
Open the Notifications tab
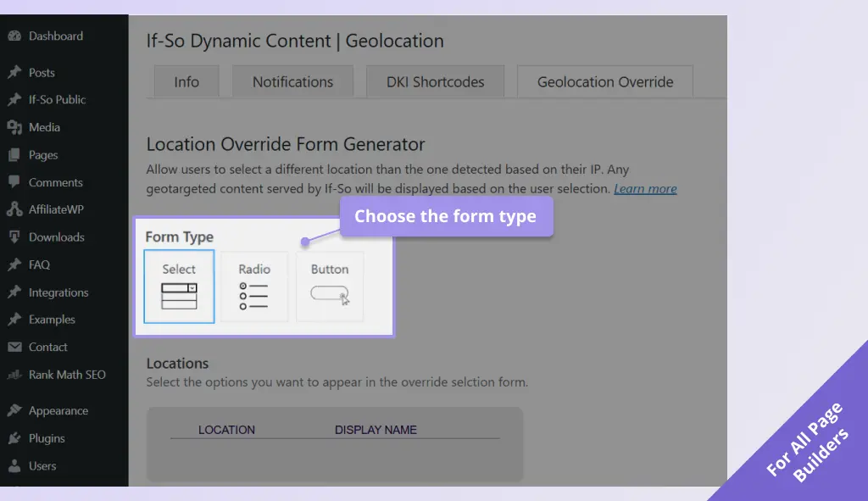coord(292,82)
